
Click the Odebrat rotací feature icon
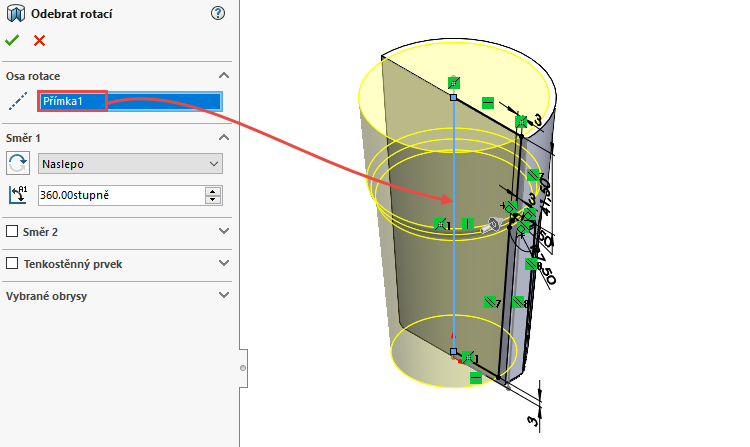pos(15,14)
